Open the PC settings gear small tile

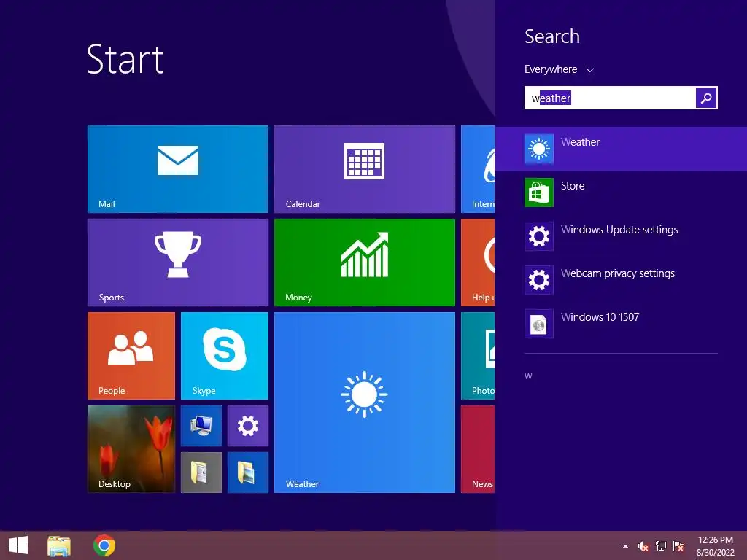click(248, 426)
